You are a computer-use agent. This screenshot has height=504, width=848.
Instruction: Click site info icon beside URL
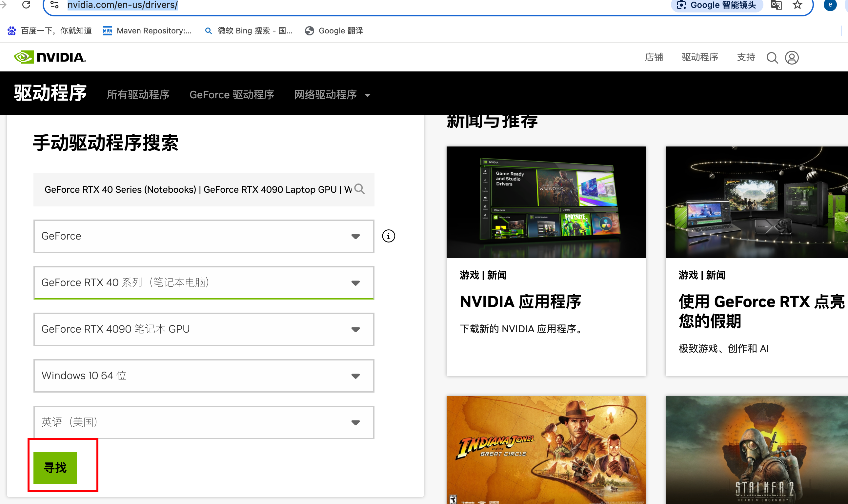click(54, 5)
